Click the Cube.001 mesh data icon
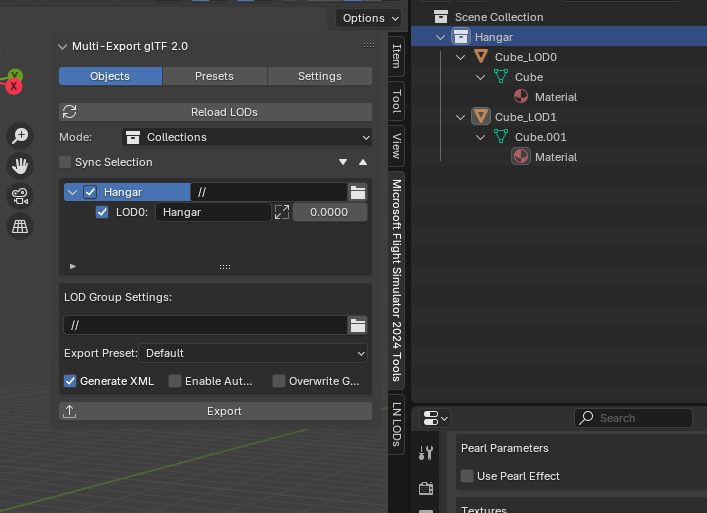The image size is (707, 513). coord(501,137)
